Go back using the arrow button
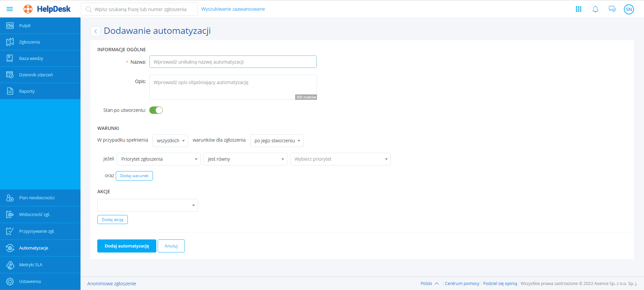The width and height of the screenshot is (644, 290). click(x=96, y=31)
